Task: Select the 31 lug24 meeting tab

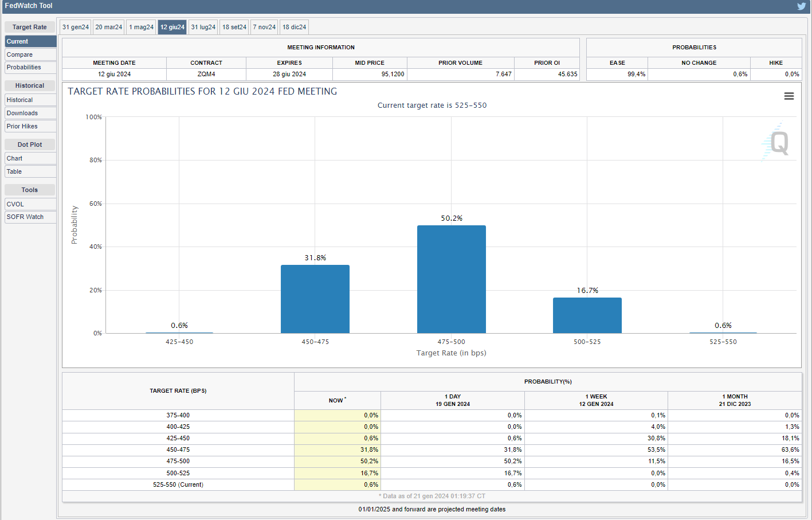Action: pos(203,27)
